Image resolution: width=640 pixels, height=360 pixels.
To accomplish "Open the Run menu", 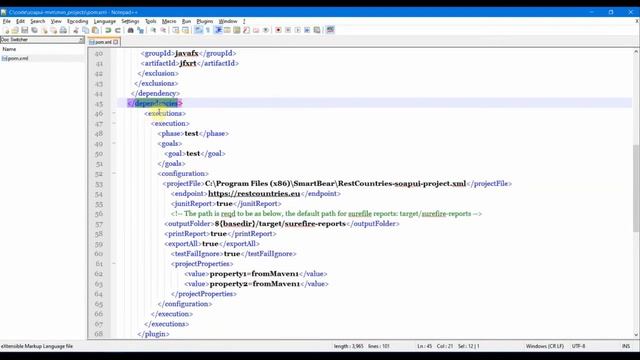I will (x=186, y=21).
